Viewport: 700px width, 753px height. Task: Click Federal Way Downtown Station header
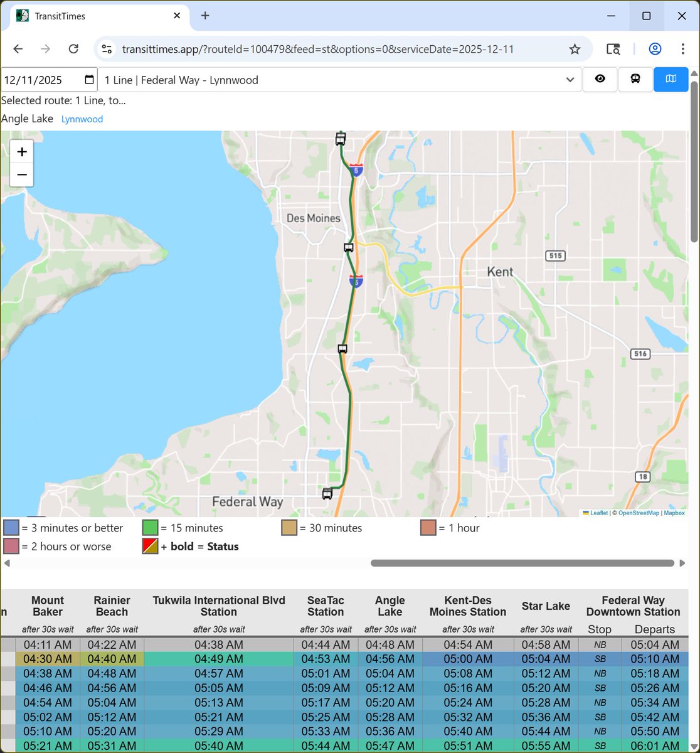point(633,606)
